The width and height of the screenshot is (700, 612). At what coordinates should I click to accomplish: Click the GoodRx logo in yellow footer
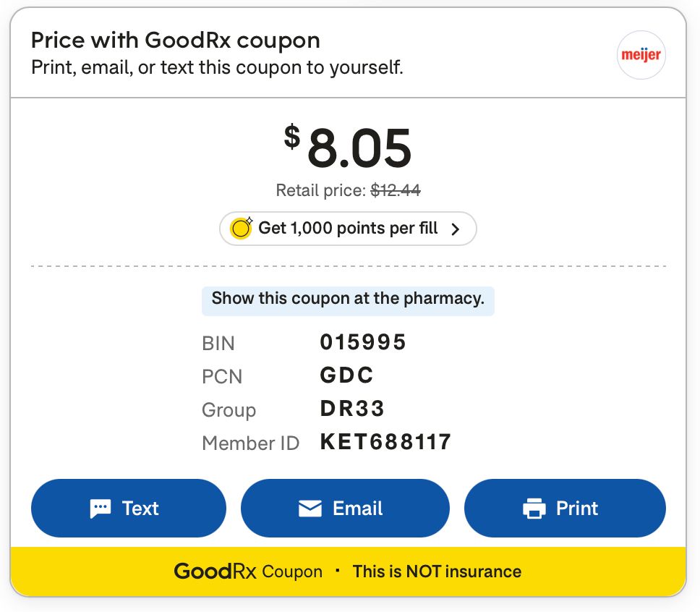coord(215,571)
